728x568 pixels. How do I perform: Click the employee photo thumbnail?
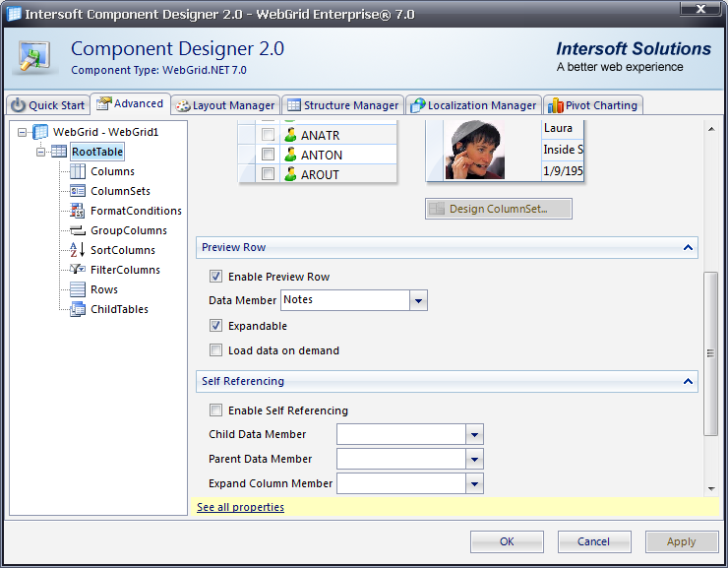(x=474, y=150)
